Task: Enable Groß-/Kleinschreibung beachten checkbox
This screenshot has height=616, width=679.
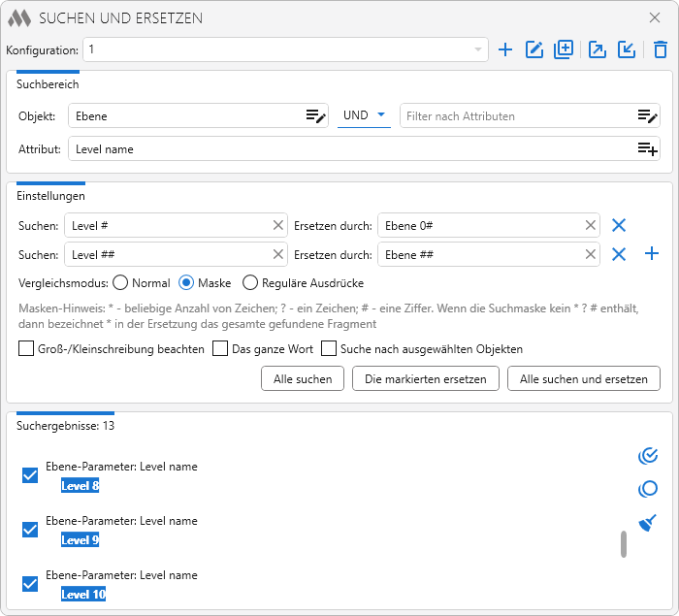Action: click(26, 348)
